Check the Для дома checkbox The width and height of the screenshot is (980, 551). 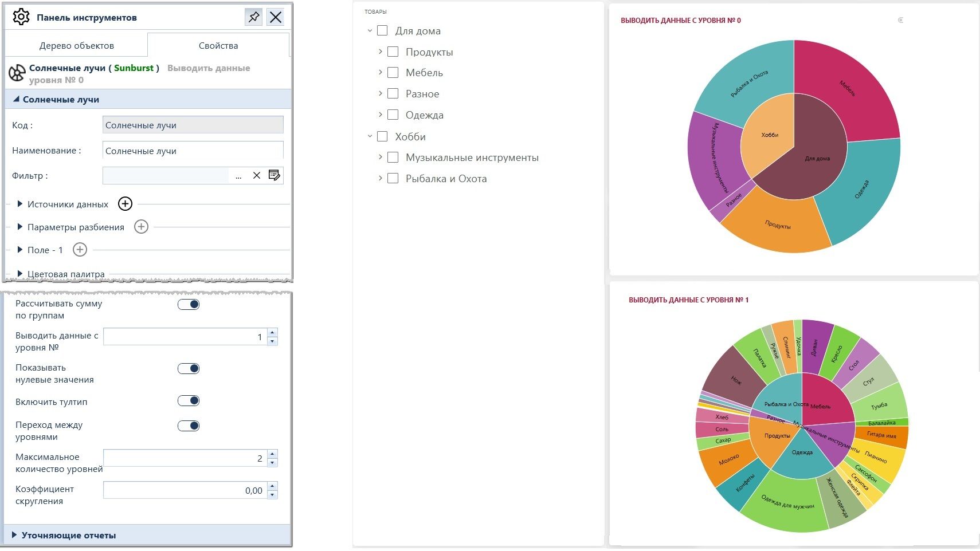382,30
